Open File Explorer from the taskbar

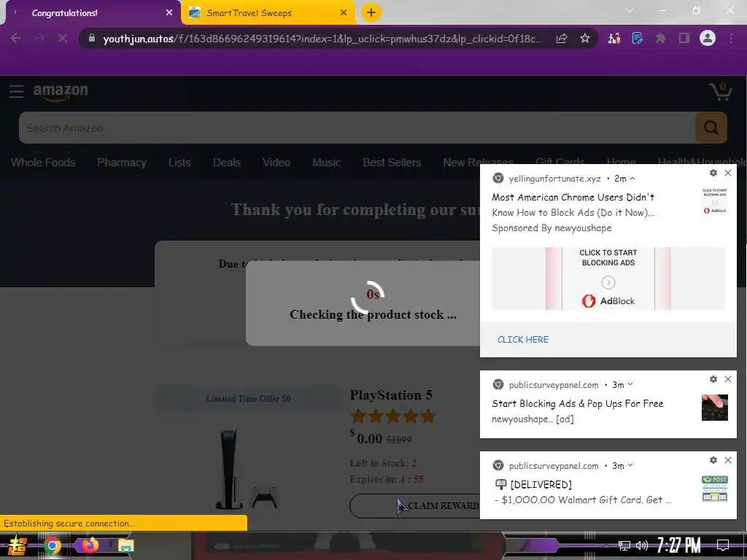point(125,545)
